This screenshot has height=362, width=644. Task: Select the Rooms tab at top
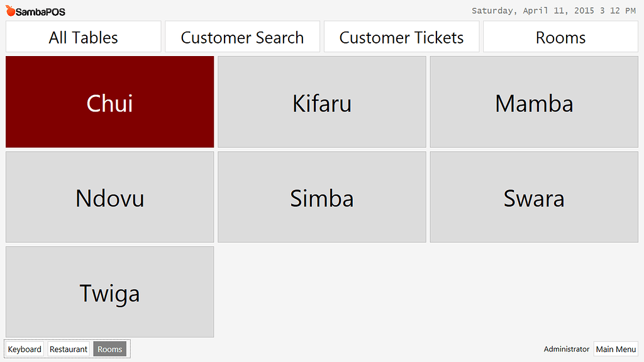tap(560, 37)
